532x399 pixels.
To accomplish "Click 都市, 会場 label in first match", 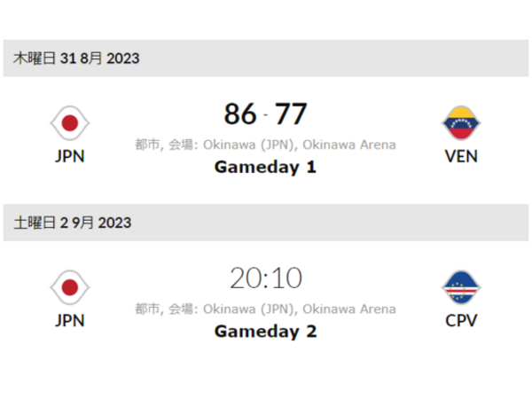I will tap(167, 145).
